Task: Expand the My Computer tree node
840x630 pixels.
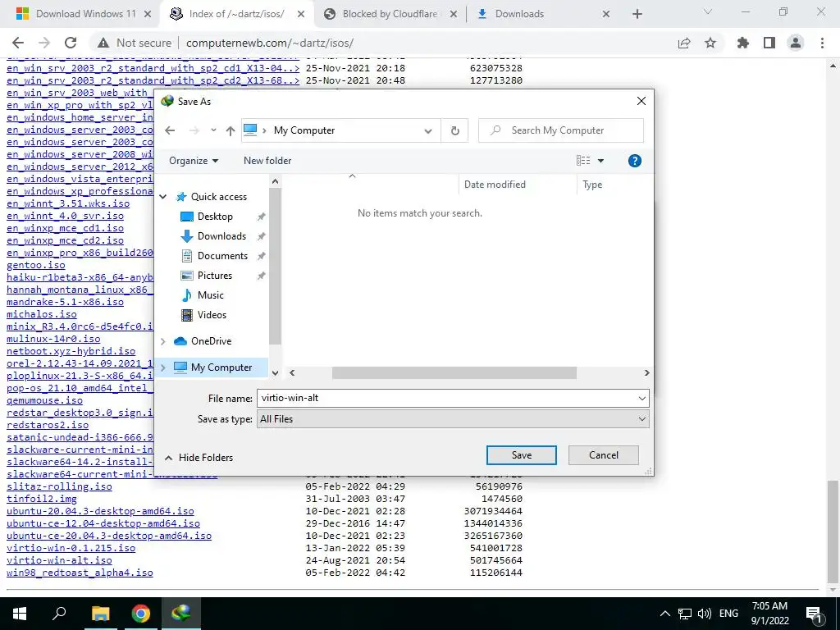Action: [x=163, y=367]
